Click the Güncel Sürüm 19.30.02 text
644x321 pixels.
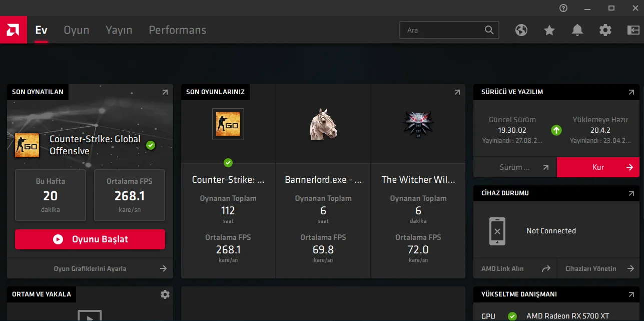click(x=512, y=125)
